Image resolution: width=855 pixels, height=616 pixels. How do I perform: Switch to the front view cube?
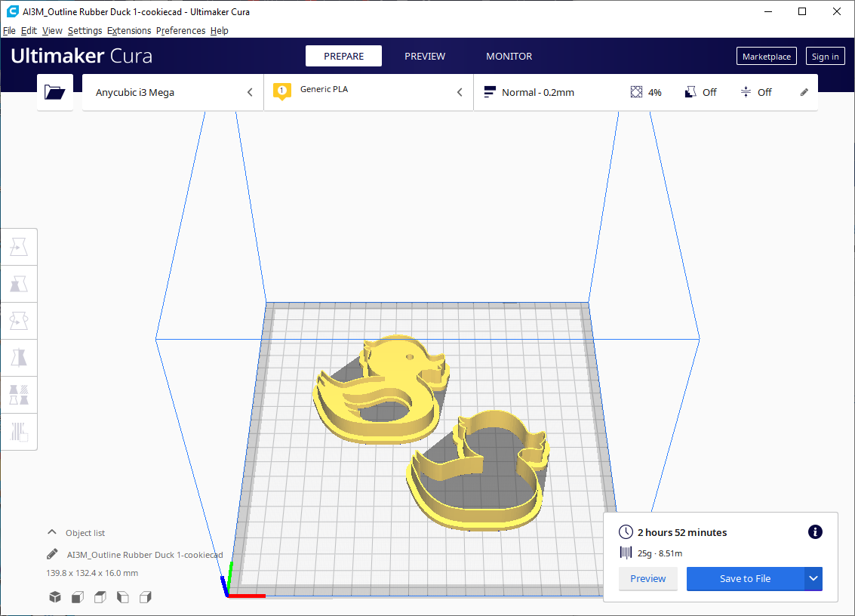click(x=77, y=597)
